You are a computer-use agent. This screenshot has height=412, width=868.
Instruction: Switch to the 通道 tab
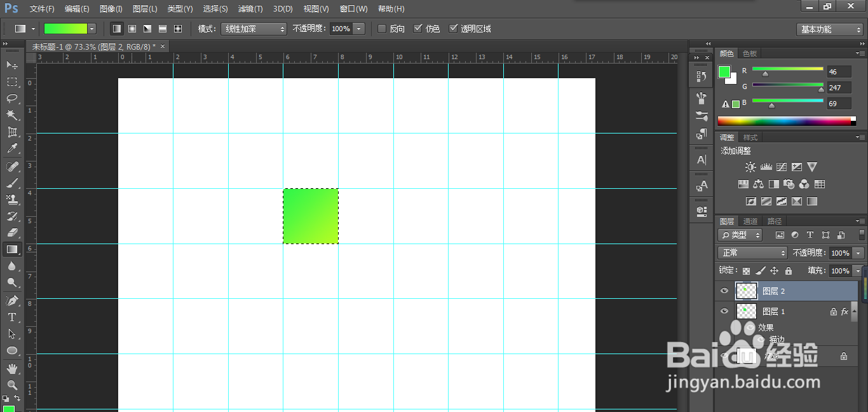tap(750, 221)
